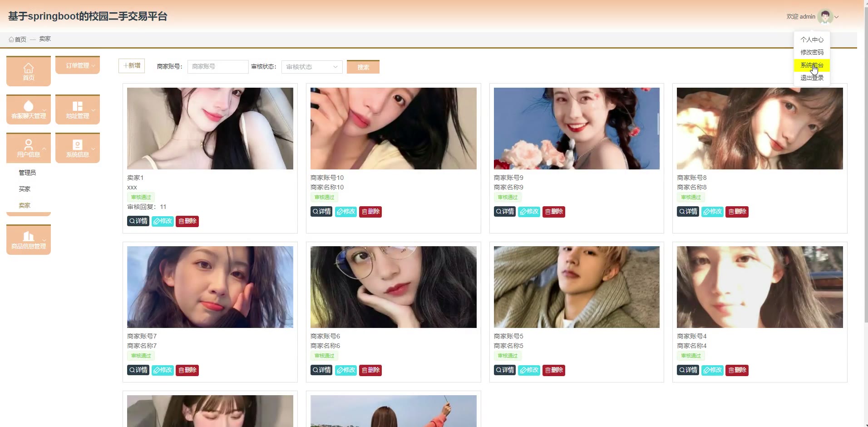
Task: Delete seller 商家账号4
Action: pyautogui.click(x=737, y=370)
